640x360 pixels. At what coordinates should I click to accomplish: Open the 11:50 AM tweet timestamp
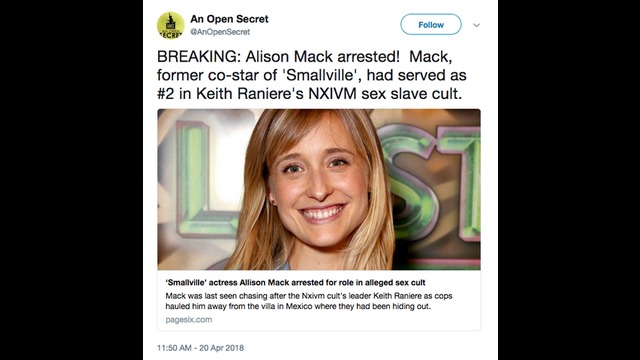point(174,348)
